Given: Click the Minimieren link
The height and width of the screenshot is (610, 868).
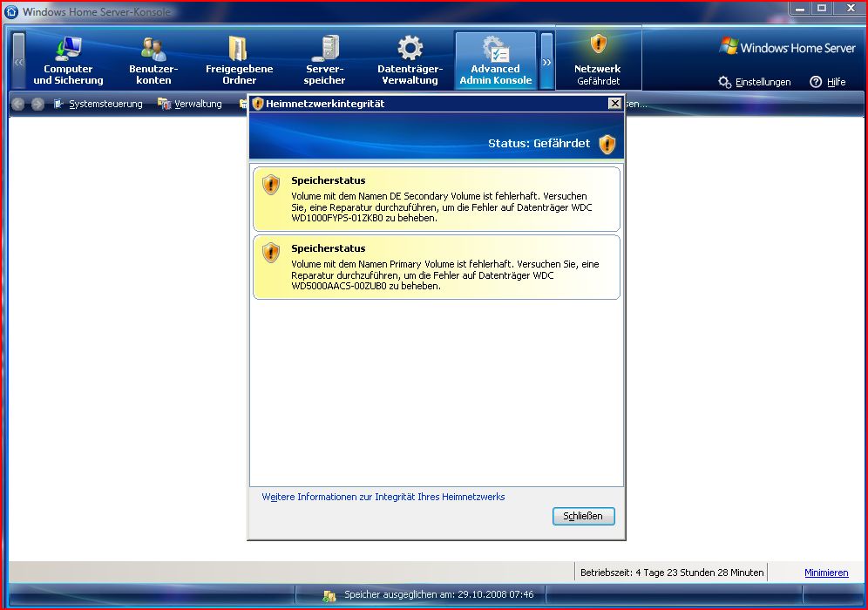Looking at the screenshot, I should (x=826, y=573).
